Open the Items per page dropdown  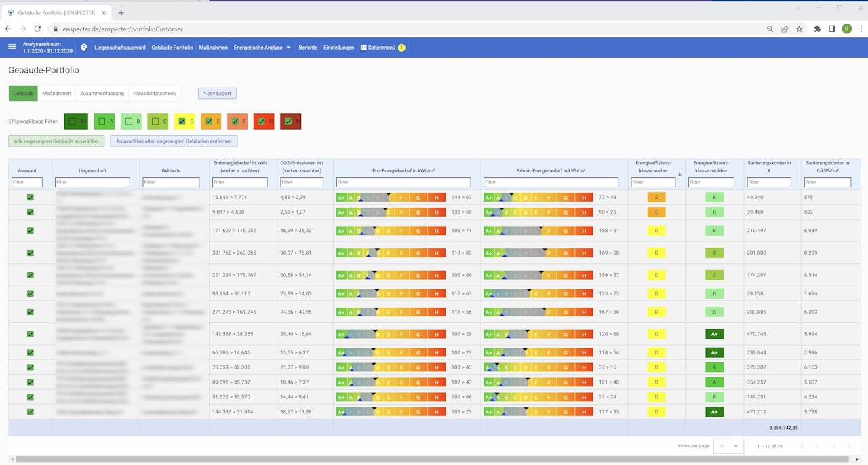(x=728, y=446)
